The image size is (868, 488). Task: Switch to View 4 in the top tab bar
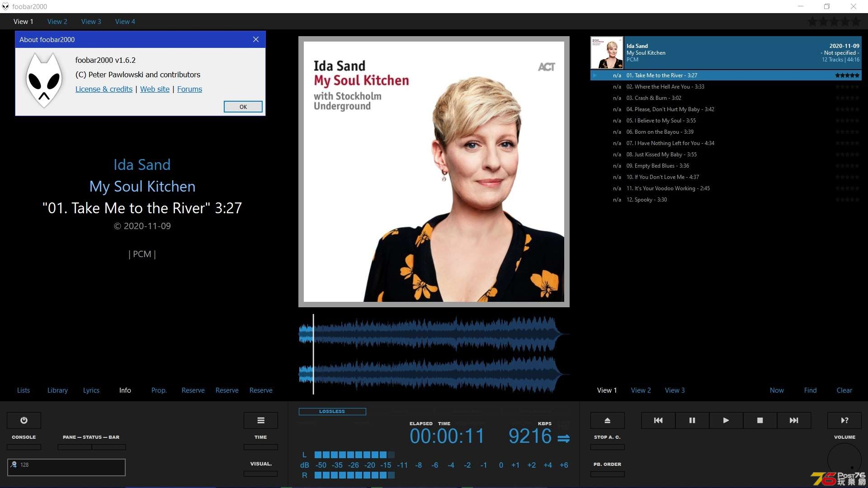click(x=125, y=21)
